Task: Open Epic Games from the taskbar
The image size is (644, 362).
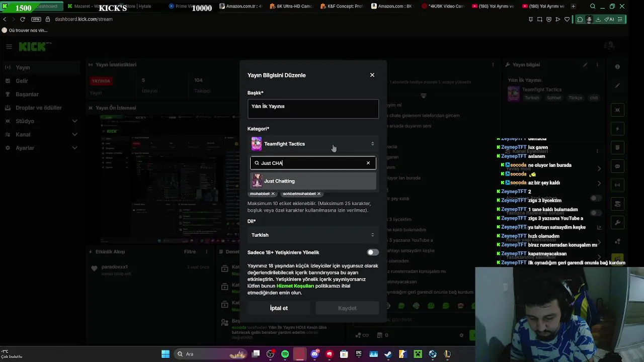Action: [x=359, y=354]
